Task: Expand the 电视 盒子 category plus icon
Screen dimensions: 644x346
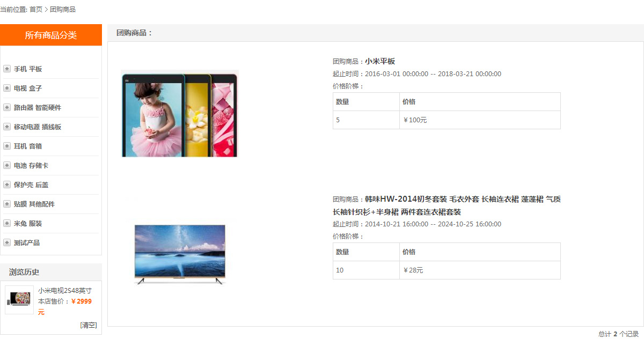Action: (7, 88)
